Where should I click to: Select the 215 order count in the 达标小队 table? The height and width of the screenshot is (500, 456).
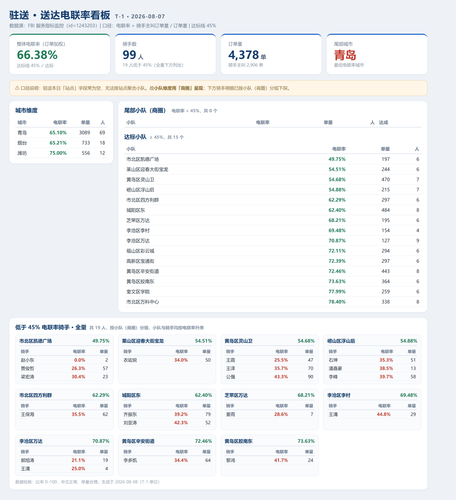[x=386, y=190]
